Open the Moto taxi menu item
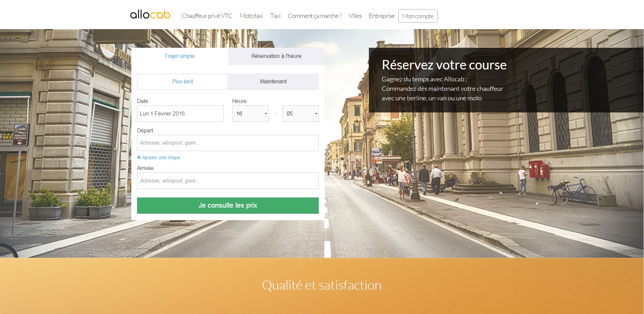 251,16
